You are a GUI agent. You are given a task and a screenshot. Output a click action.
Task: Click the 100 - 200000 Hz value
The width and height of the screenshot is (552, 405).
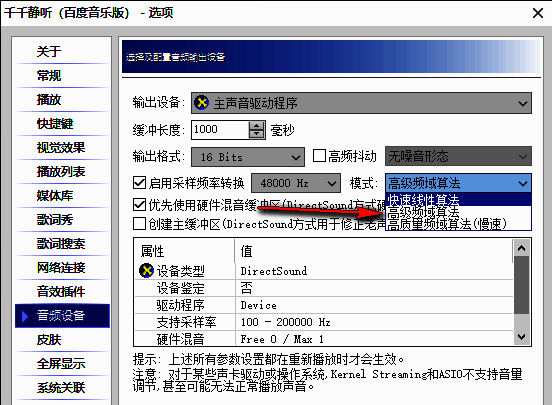pos(286,322)
